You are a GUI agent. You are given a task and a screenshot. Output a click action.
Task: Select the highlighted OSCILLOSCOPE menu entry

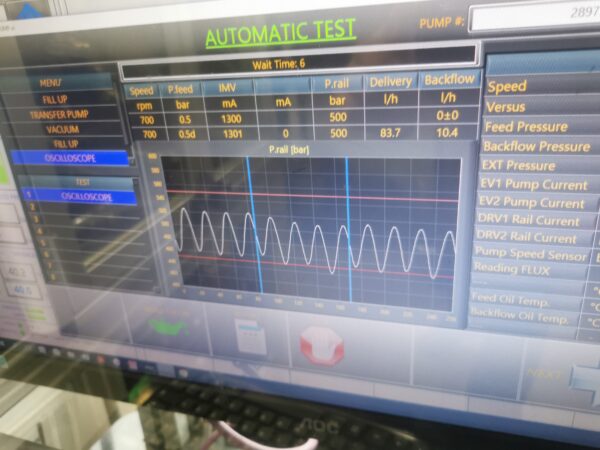[70, 158]
